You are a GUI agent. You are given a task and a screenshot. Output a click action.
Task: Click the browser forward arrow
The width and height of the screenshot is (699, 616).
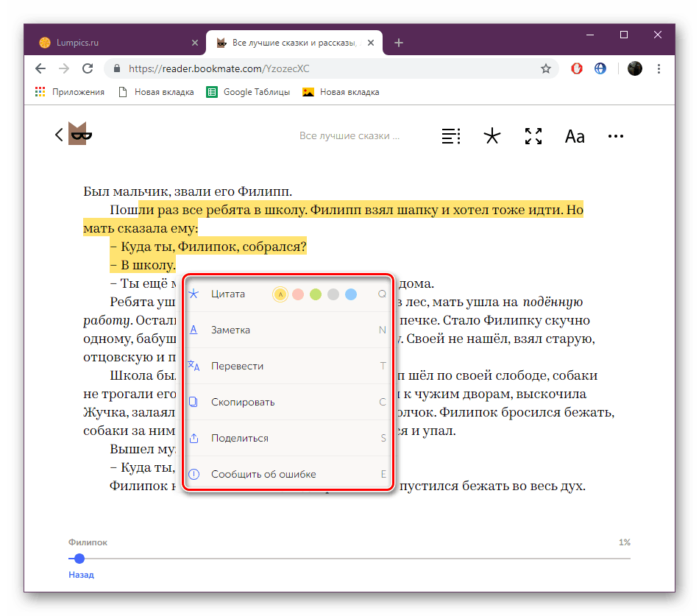pos(64,68)
